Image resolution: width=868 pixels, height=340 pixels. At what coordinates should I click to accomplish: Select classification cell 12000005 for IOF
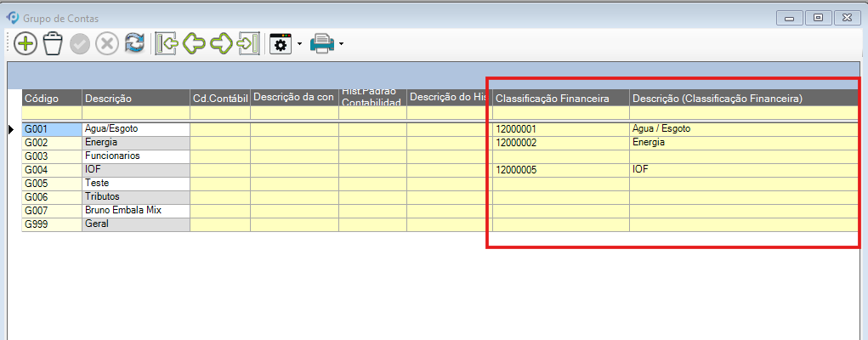561,170
